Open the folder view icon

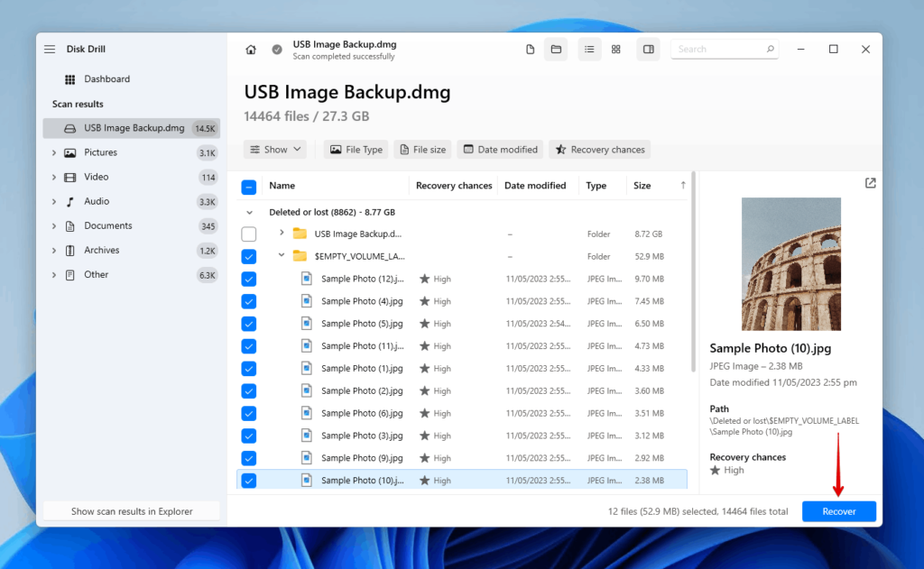(x=556, y=50)
